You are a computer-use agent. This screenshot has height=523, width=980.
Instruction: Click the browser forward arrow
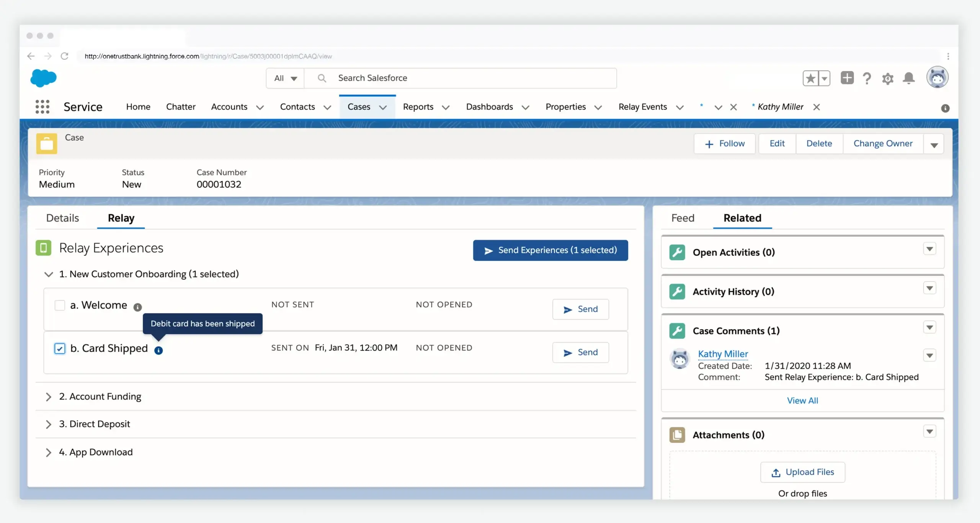48,56
